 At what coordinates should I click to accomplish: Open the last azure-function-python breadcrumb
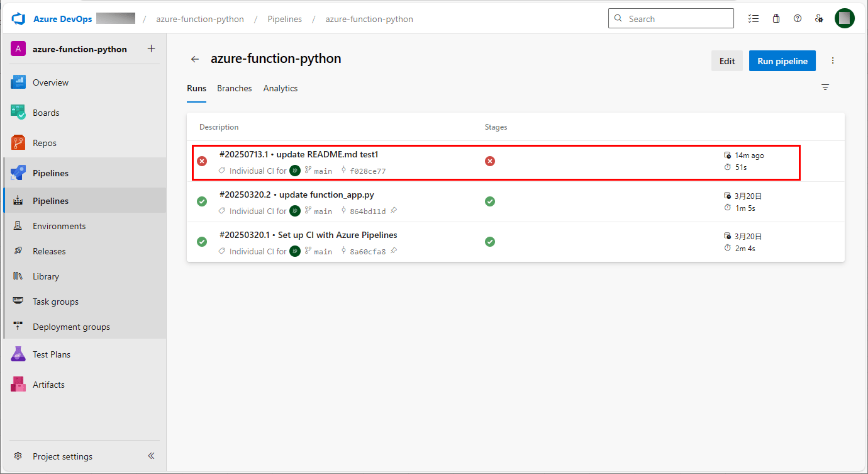tap(369, 19)
